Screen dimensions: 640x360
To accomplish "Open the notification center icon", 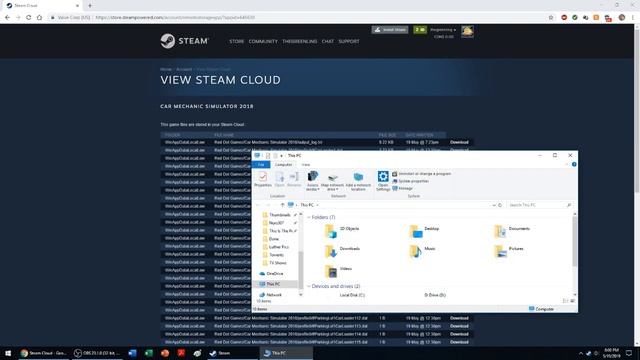I will click(629, 353).
